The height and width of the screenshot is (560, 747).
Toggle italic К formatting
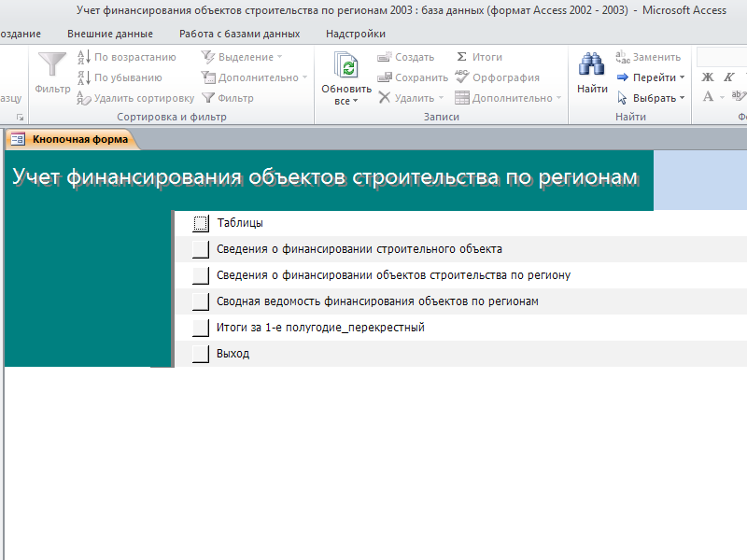[x=729, y=77]
